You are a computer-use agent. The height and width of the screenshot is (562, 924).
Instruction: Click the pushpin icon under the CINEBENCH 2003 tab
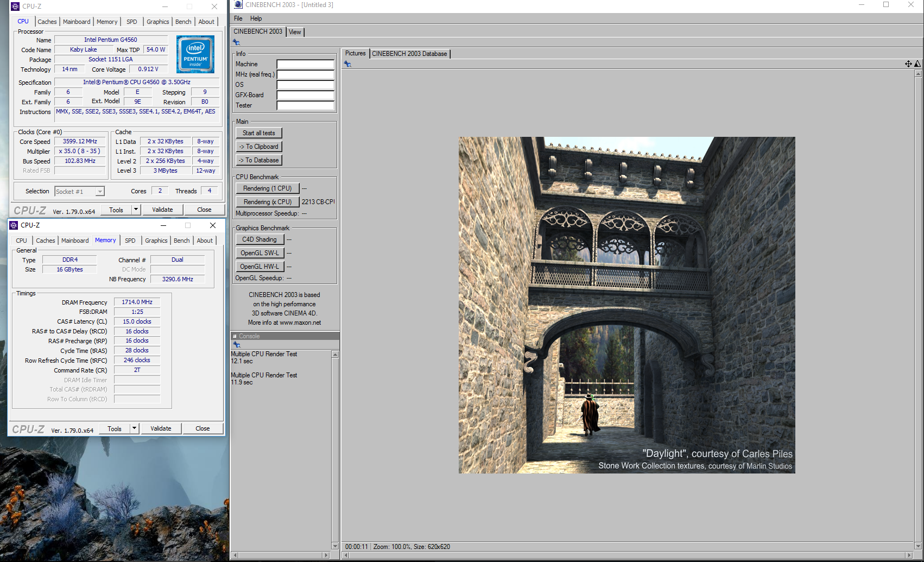point(236,42)
